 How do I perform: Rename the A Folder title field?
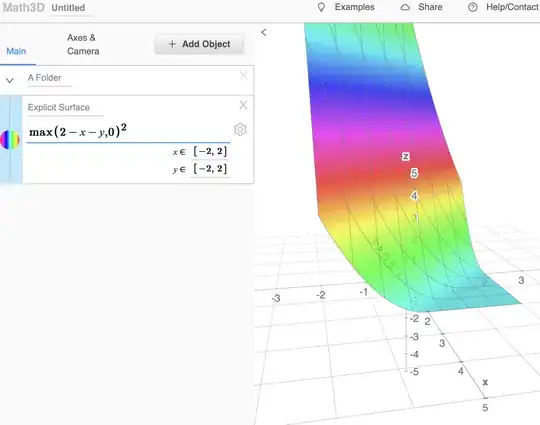tap(50, 78)
